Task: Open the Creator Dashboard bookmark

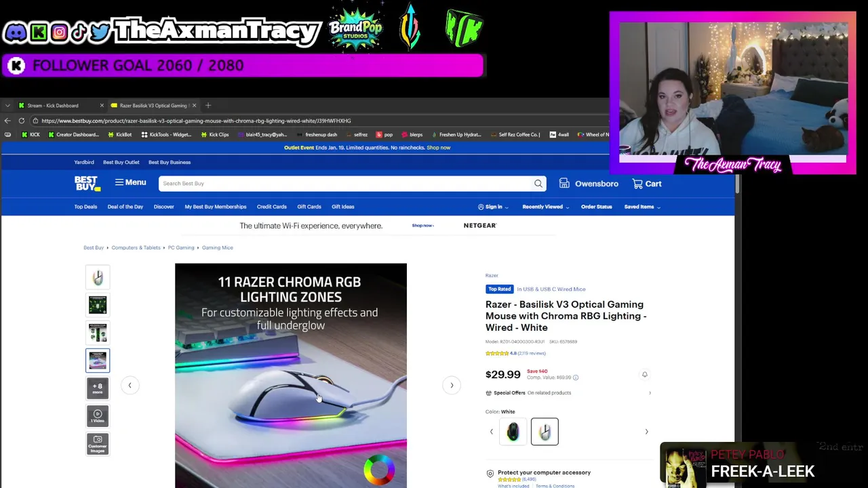Action: 73,134
